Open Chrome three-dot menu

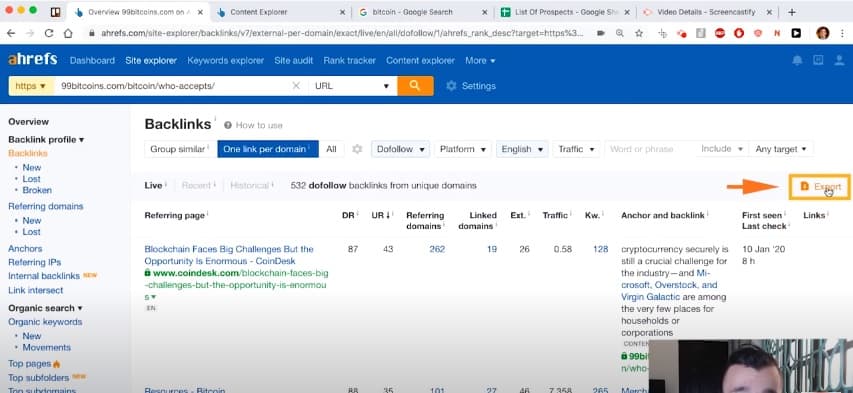842,33
